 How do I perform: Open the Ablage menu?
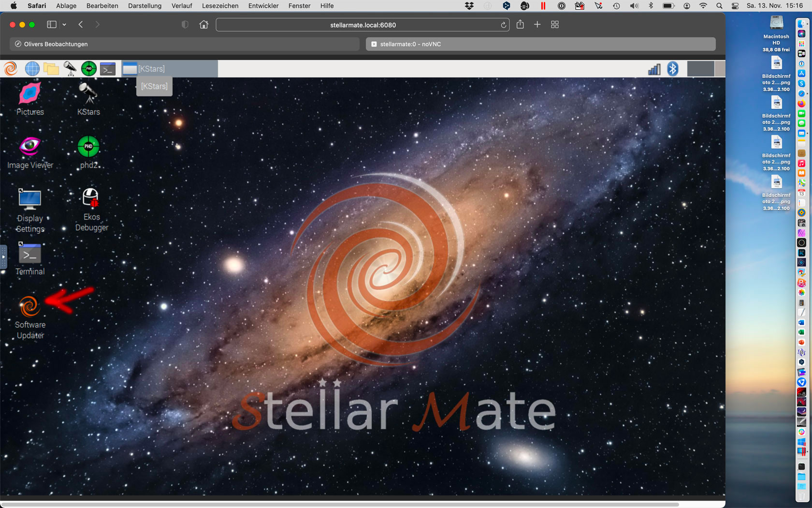click(x=66, y=6)
